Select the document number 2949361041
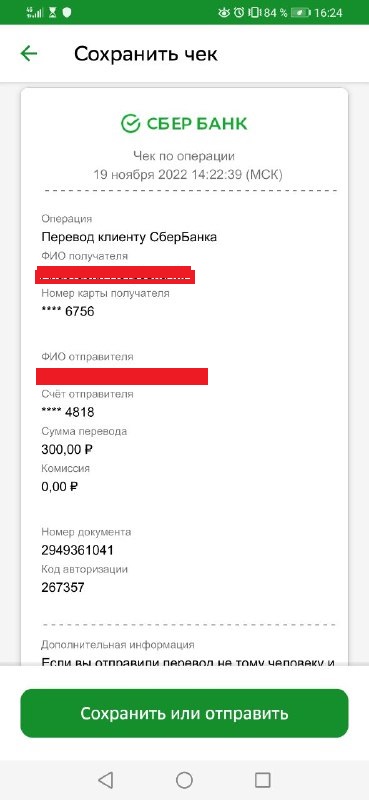Viewport: 369px width, 800px height. (x=77, y=551)
